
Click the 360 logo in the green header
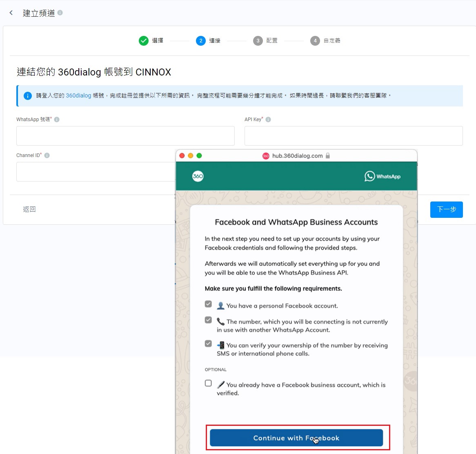198,176
